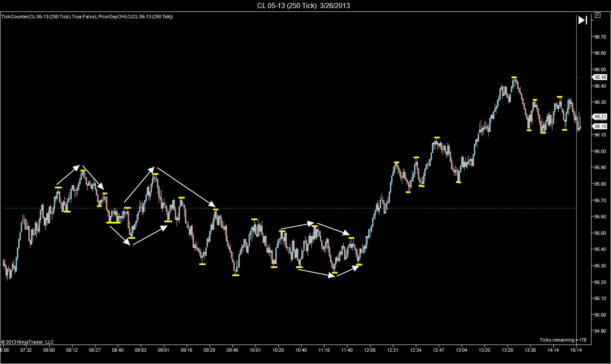This screenshot has width=611, height=364.
Task: Click the 96.30 price axis label
Action: click(600, 102)
